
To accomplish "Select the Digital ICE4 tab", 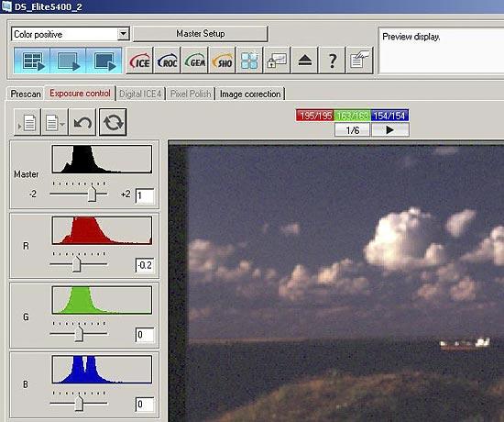I will 140,94.
